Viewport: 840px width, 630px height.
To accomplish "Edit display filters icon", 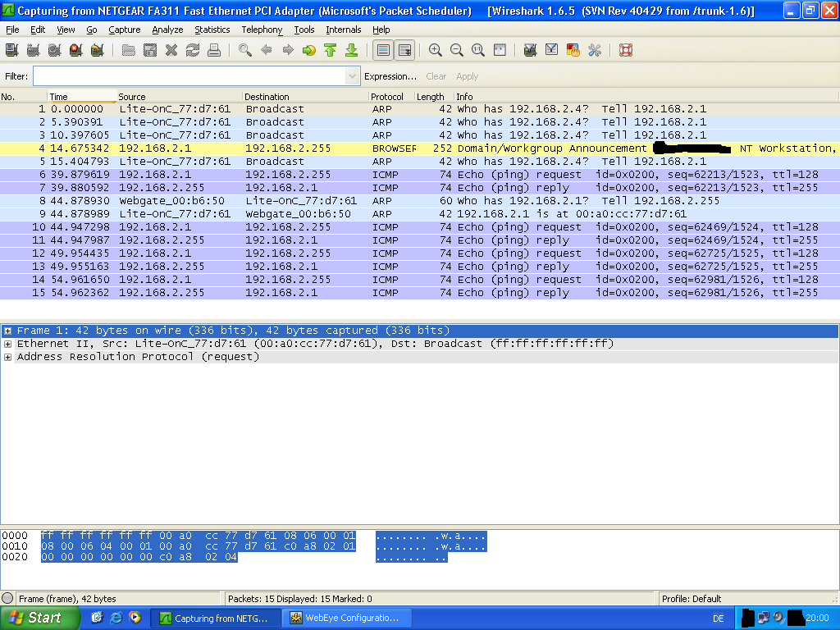I will (552, 50).
